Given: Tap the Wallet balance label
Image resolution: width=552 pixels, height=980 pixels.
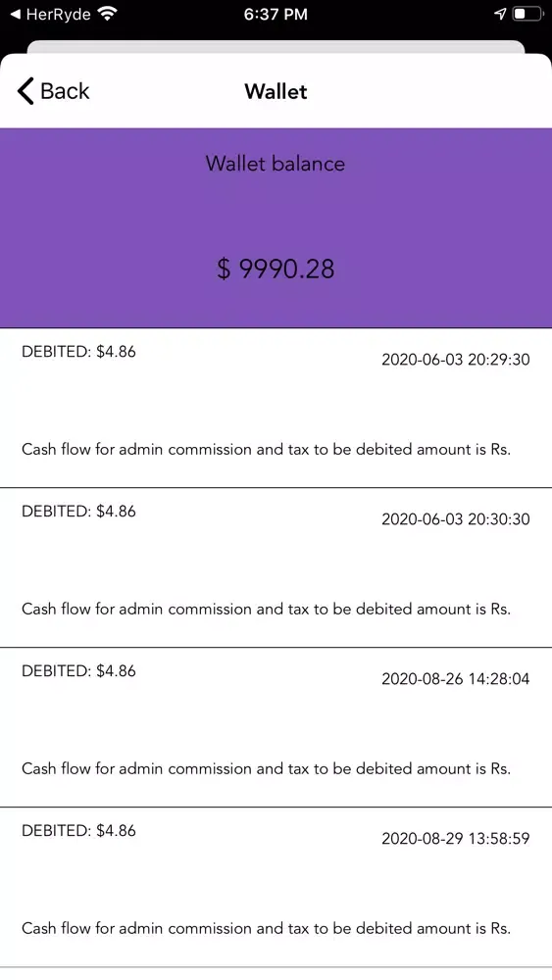Looking at the screenshot, I should coord(276,164).
